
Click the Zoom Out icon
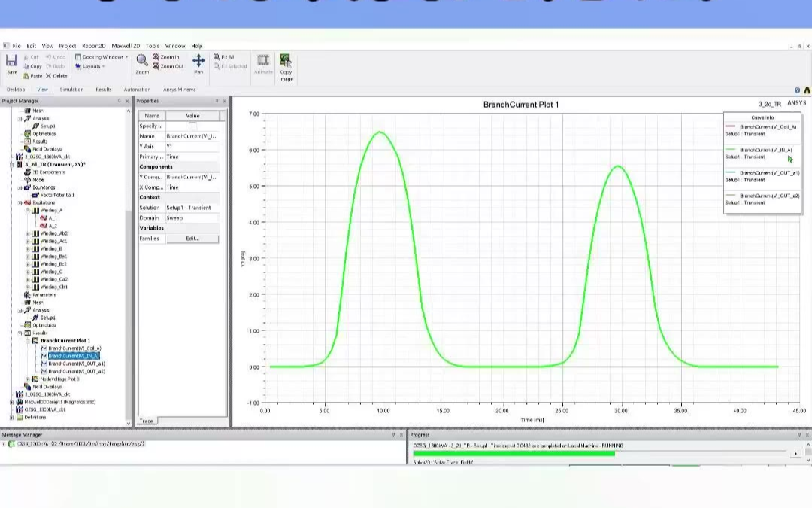(x=168, y=66)
